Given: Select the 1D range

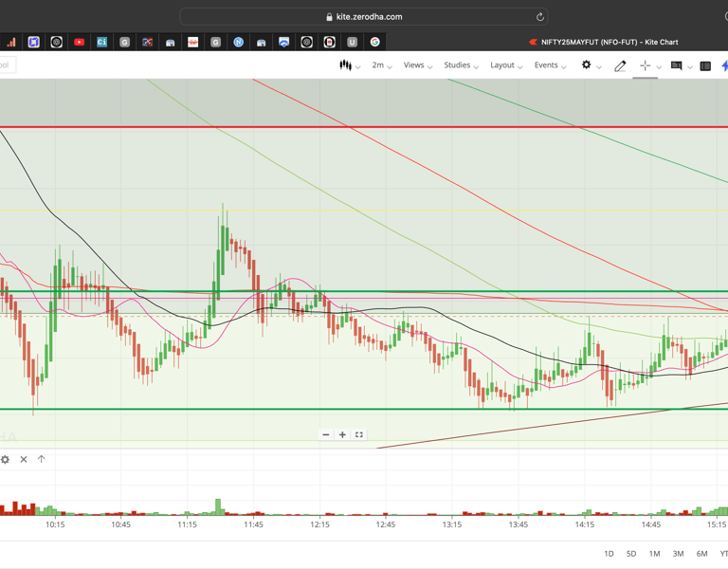Looking at the screenshot, I should coord(609,554).
